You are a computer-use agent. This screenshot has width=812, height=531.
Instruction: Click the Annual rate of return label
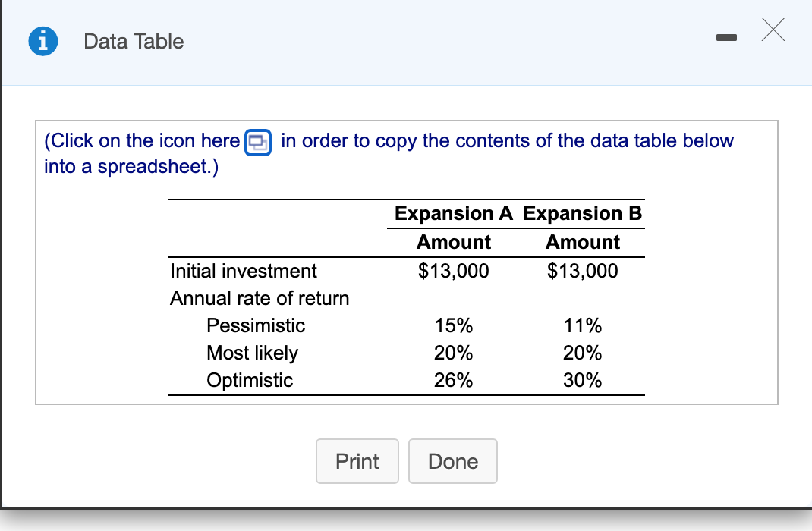pos(260,298)
